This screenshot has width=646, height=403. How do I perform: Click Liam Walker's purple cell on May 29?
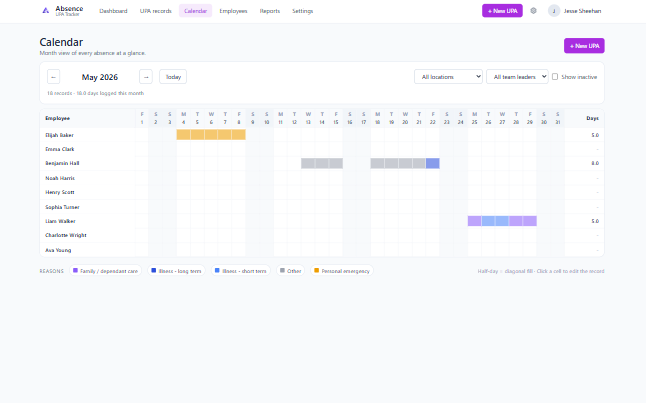pos(530,221)
